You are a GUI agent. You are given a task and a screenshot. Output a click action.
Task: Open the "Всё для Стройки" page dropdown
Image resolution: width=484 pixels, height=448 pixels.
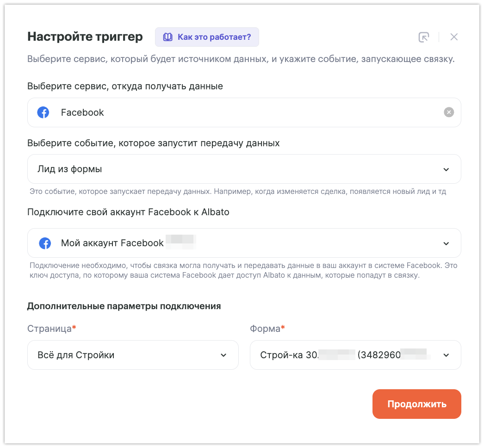click(125, 355)
